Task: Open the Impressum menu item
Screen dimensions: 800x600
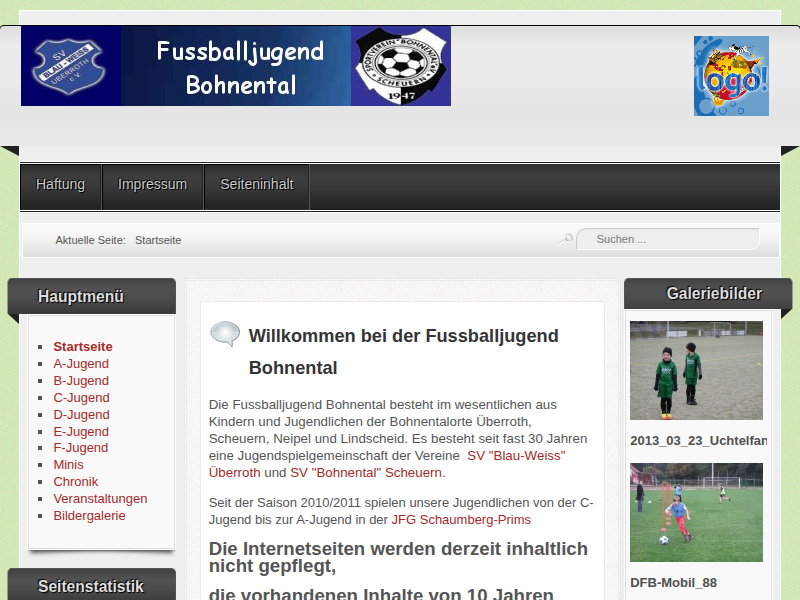Action: pyautogui.click(x=152, y=185)
